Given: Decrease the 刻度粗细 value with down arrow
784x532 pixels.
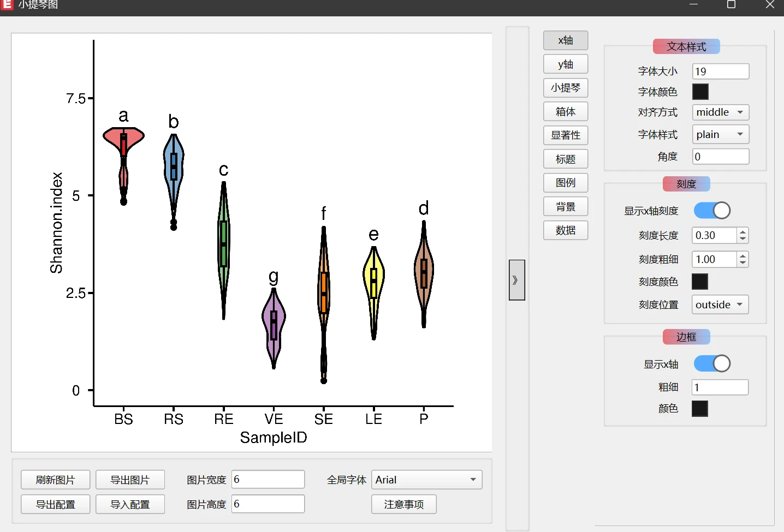Looking at the screenshot, I should [743, 263].
